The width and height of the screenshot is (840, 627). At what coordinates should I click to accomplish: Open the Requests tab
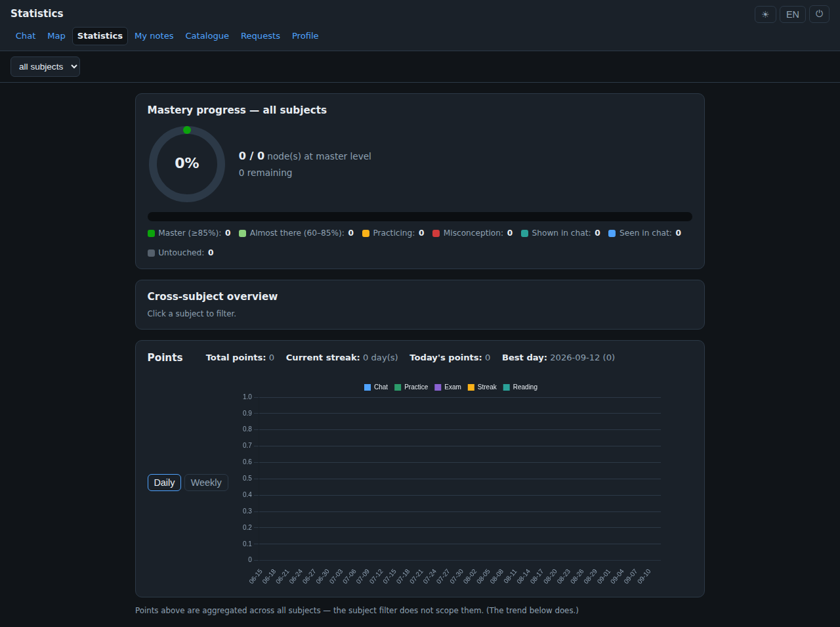click(261, 36)
